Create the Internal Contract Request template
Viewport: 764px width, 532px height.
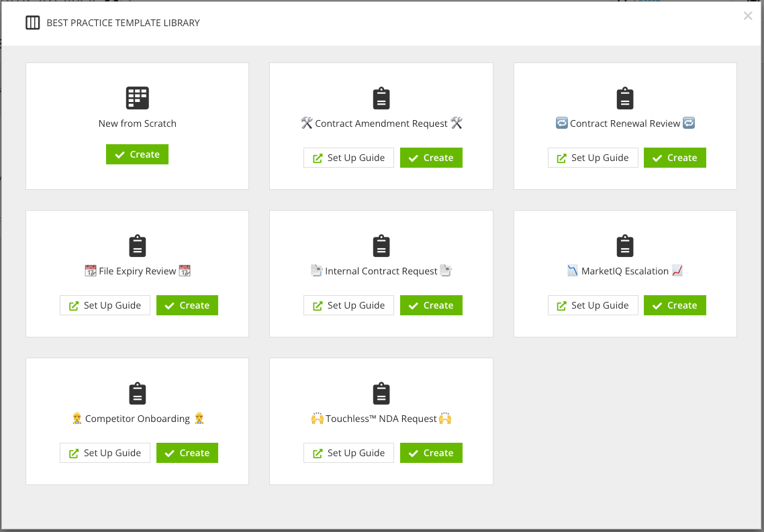(x=431, y=305)
